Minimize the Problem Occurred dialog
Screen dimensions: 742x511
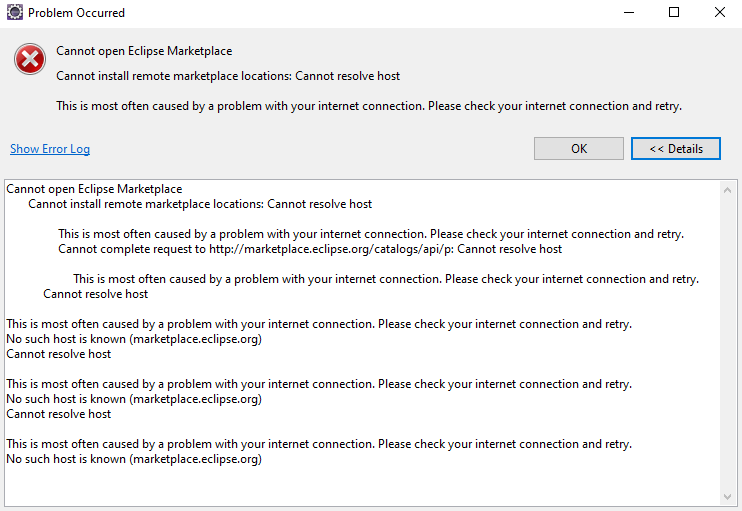627,13
